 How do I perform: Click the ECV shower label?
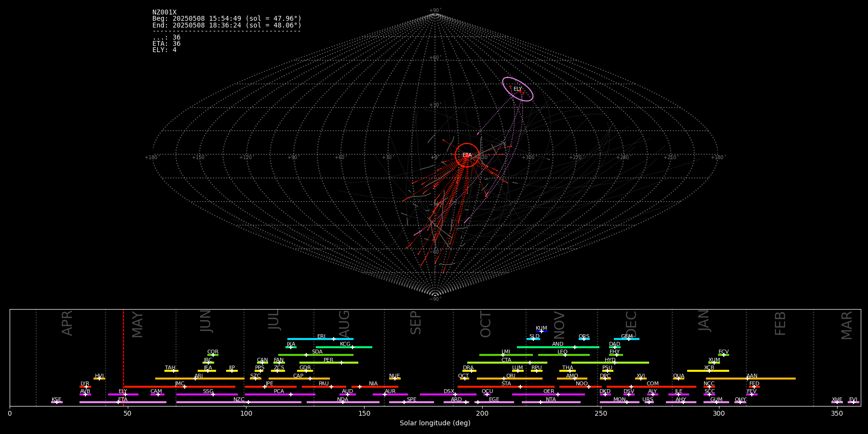tap(724, 352)
